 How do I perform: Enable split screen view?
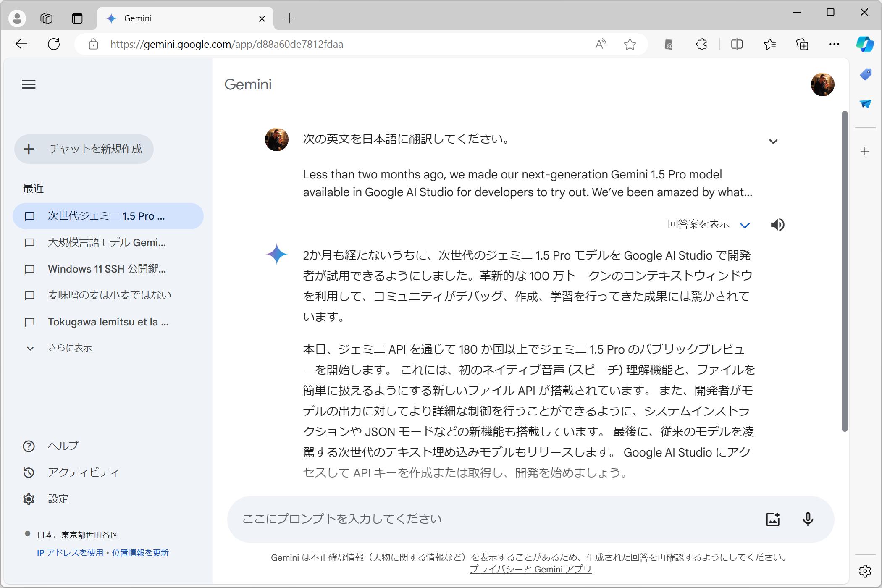[737, 44]
